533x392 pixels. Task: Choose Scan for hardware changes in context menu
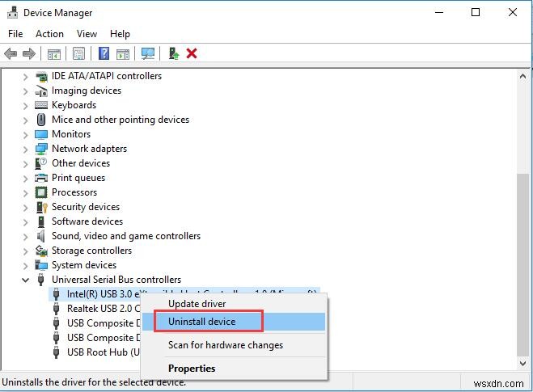click(234, 345)
